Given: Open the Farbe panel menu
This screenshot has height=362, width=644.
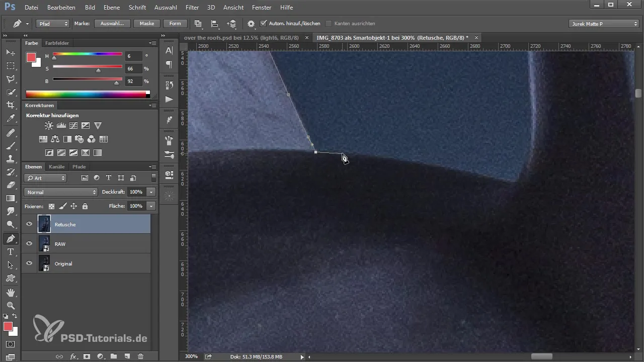Looking at the screenshot, I should pos(152,43).
